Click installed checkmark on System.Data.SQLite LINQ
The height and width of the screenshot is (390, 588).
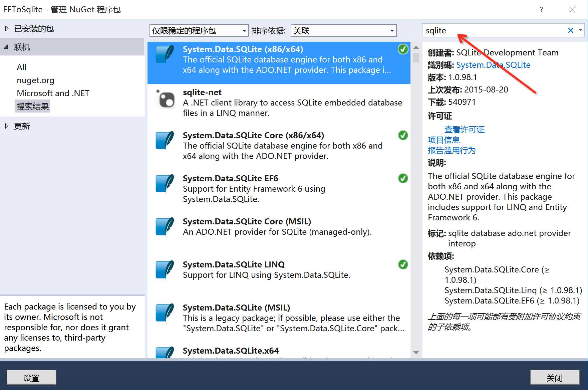(x=403, y=264)
